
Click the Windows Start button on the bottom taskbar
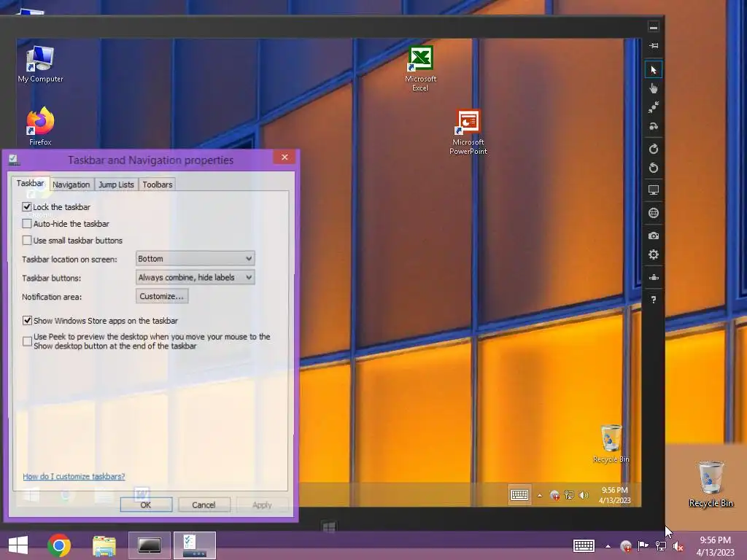coord(18,545)
